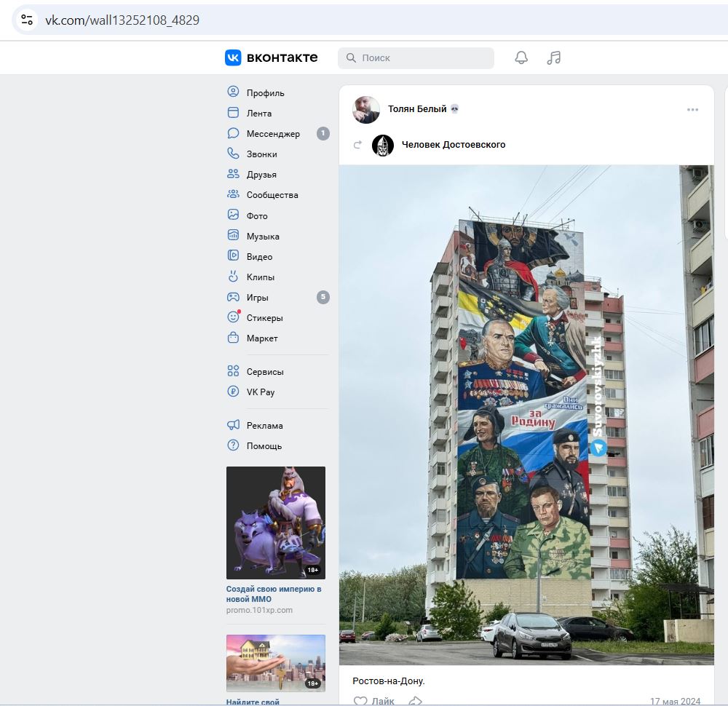Click the Игры gamepad icon
The height and width of the screenshot is (706, 728).
[x=233, y=297]
